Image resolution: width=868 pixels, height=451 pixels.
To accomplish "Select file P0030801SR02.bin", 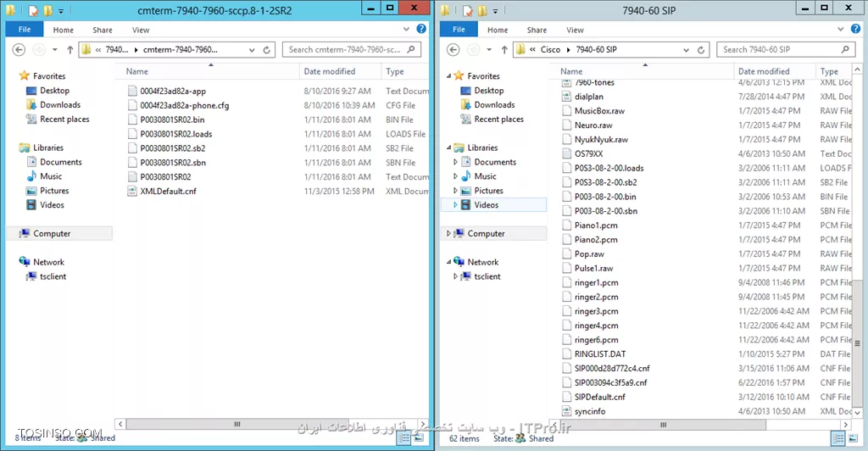I will click(x=172, y=120).
